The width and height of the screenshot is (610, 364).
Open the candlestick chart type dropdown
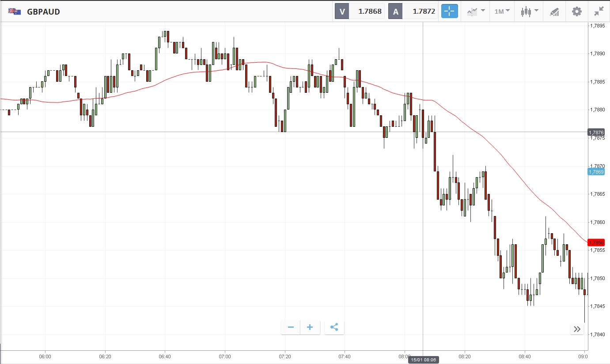click(x=529, y=11)
